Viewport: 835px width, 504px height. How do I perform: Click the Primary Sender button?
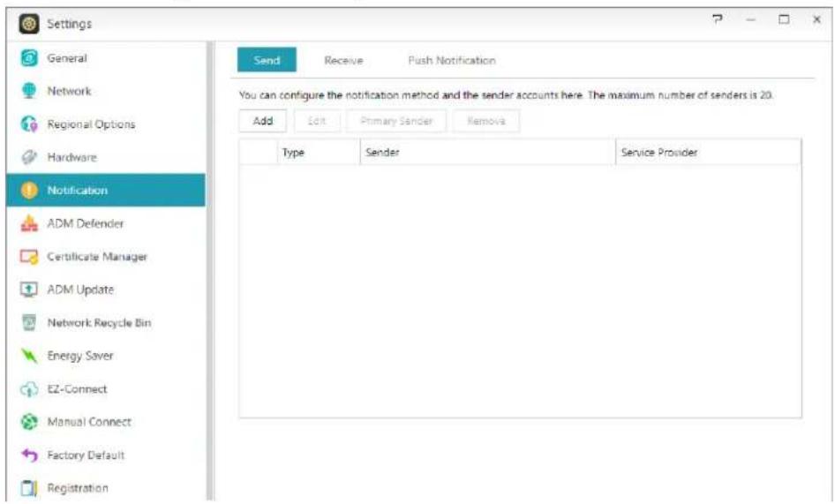(x=396, y=121)
